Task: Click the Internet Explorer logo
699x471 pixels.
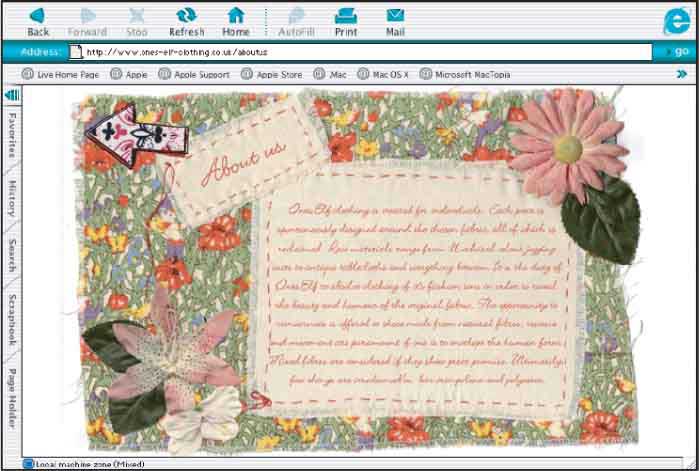Action: point(676,20)
